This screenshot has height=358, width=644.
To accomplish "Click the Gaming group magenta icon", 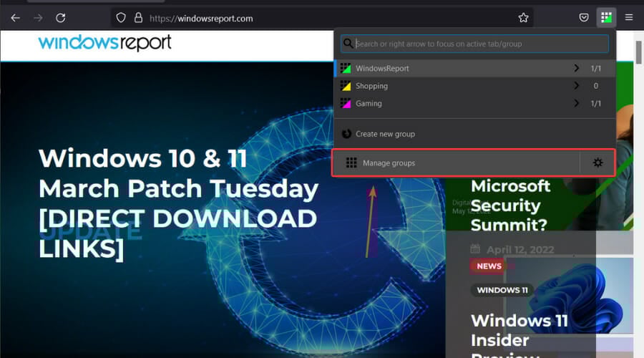I will pos(346,103).
